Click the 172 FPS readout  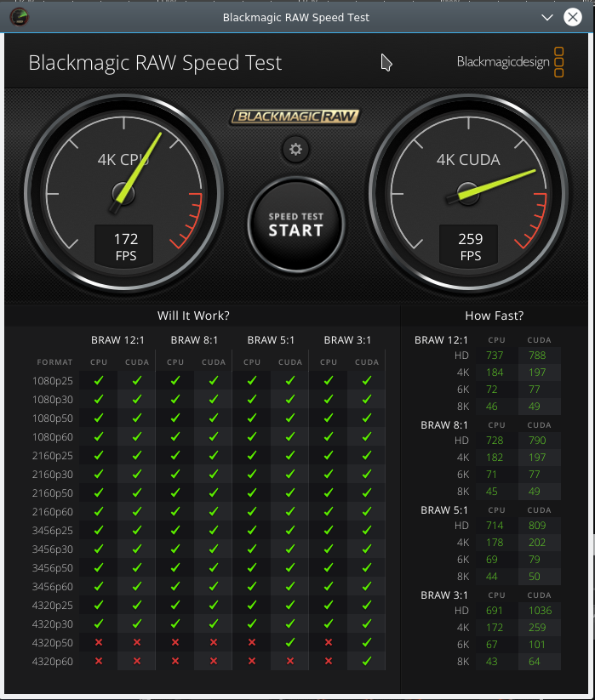(124, 247)
